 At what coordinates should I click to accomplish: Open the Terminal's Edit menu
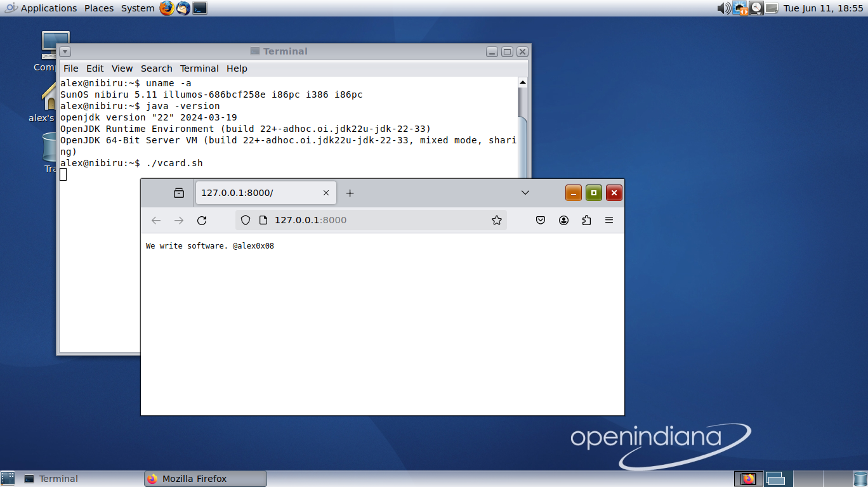click(95, 68)
